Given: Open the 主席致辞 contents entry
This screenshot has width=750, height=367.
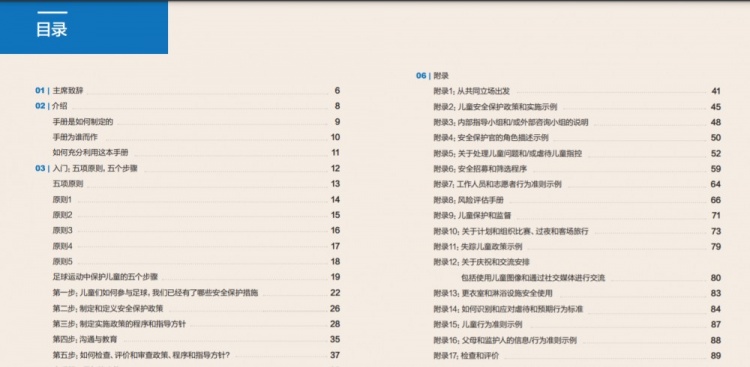Looking at the screenshot, I should [188, 90].
